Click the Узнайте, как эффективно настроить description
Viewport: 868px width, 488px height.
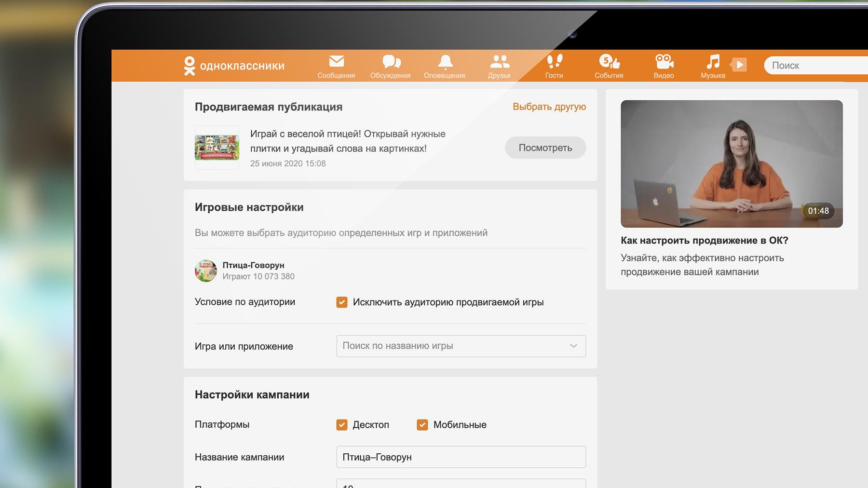[702, 265]
